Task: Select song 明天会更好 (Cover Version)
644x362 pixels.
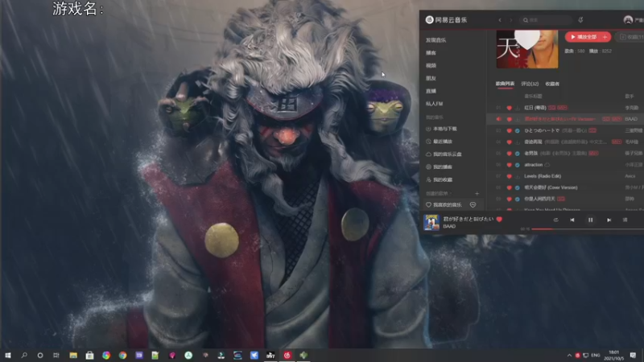Action: click(x=551, y=187)
